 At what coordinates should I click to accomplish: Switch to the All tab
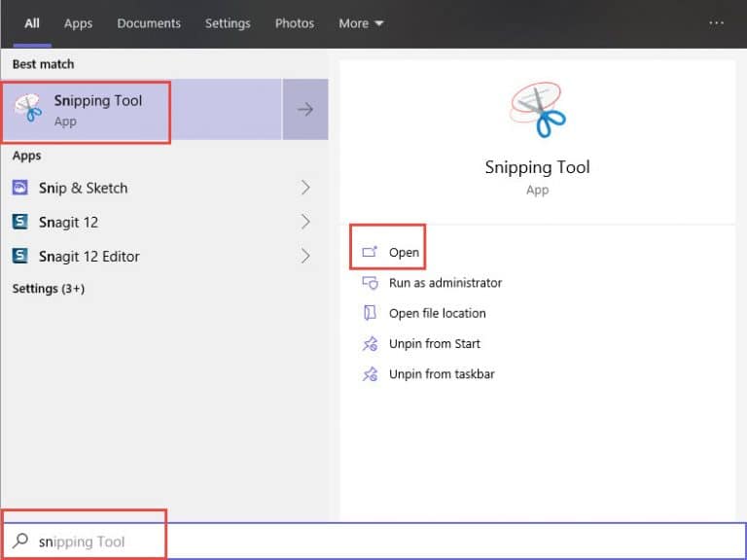tap(32, 23)
